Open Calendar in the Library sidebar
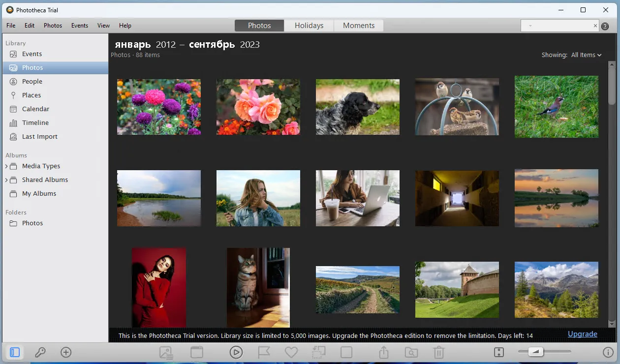 pyautogui.click(x=35, y=109)
